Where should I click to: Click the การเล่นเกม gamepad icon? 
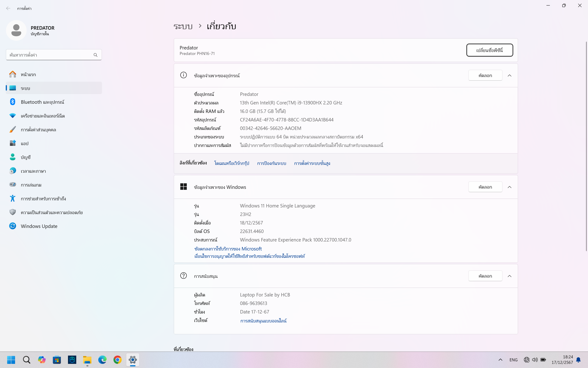coord(13,184)
